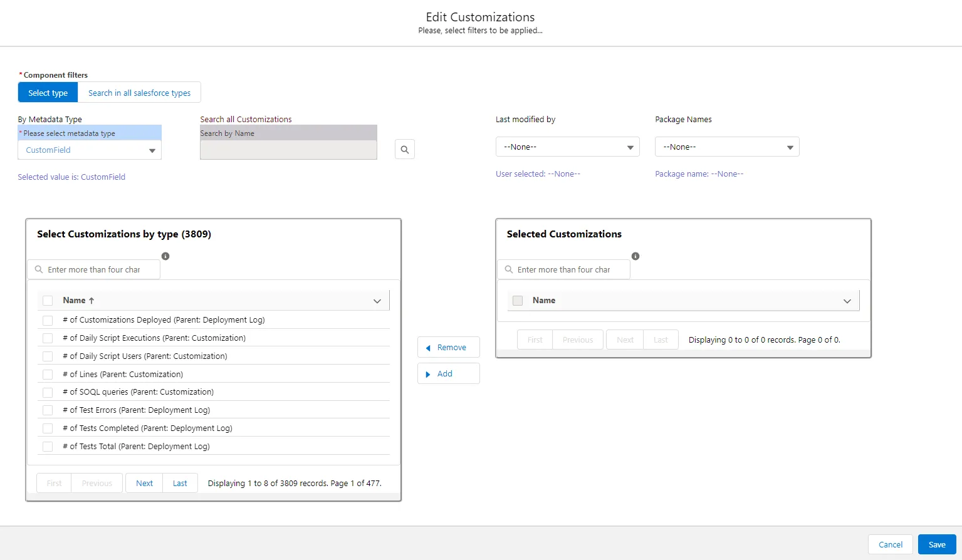This screenshot has width=962, height=560.
Task: Check '# of Lines' row checkbox
Action: point(48,375)
